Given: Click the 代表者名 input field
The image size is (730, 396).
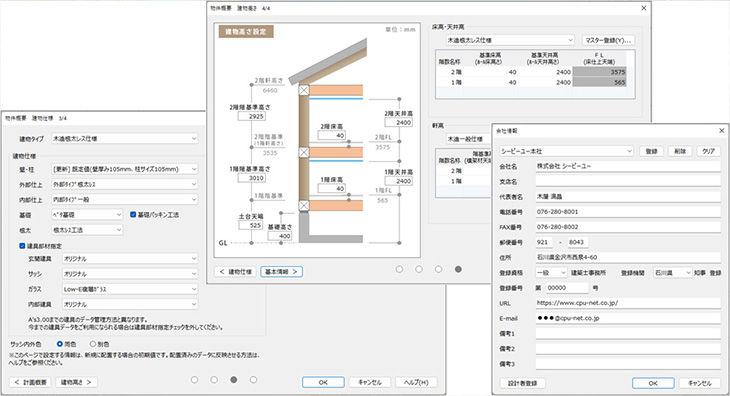Looking at the screenshot, I should tap(628, 196).
